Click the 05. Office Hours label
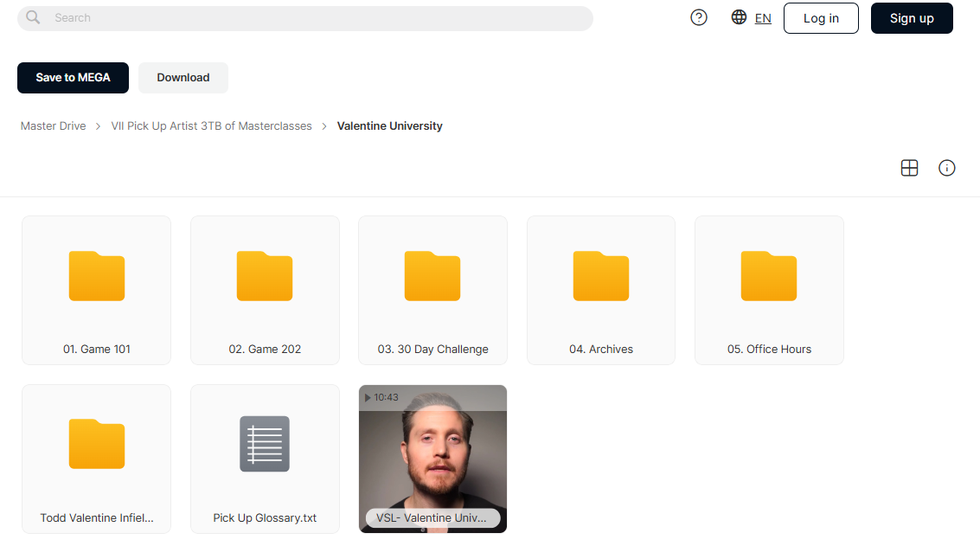The height and width of the screenshot is (546, 980). point(769,349)
